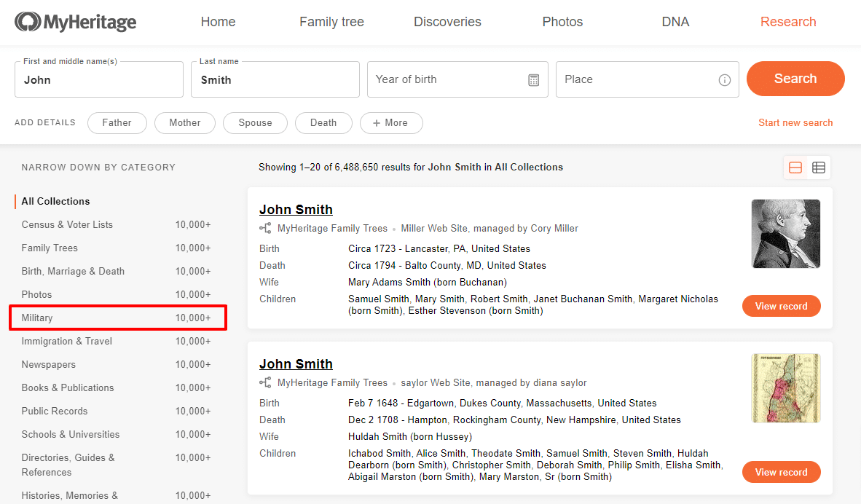Image resolution: width=861 pixels, height=504 pixels.
Task: Filter by Family Trees category
Action: [116, 248]
